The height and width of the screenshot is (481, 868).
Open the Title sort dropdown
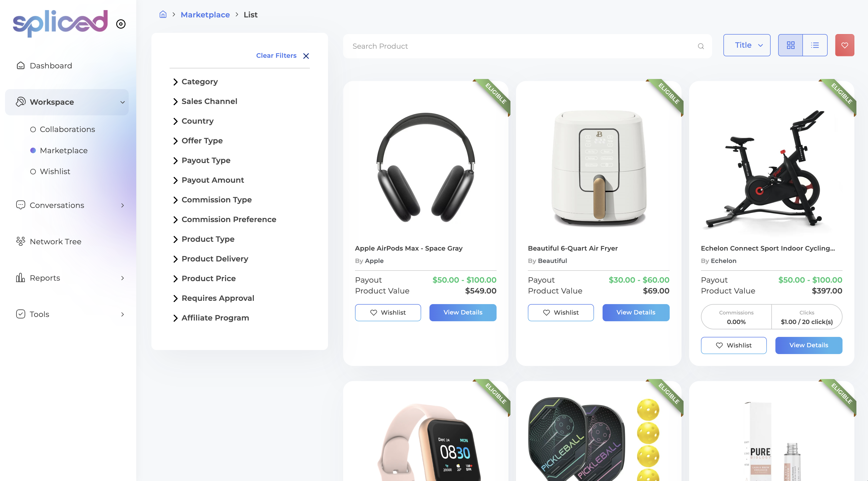point(747,45)
